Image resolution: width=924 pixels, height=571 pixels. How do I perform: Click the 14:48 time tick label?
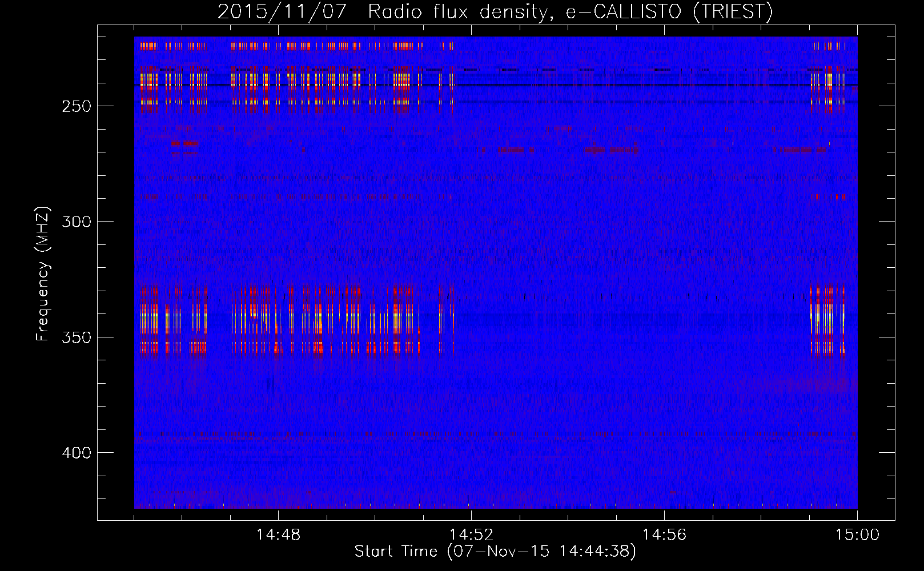(x=278, y=535)
